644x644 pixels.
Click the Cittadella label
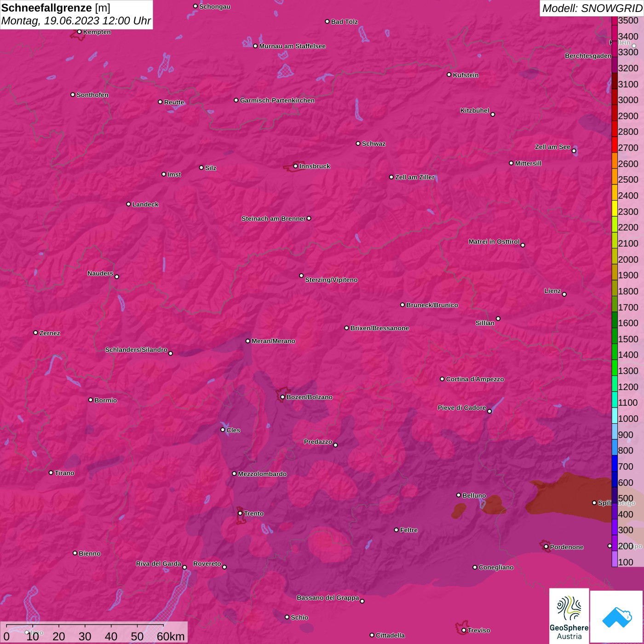390,635
